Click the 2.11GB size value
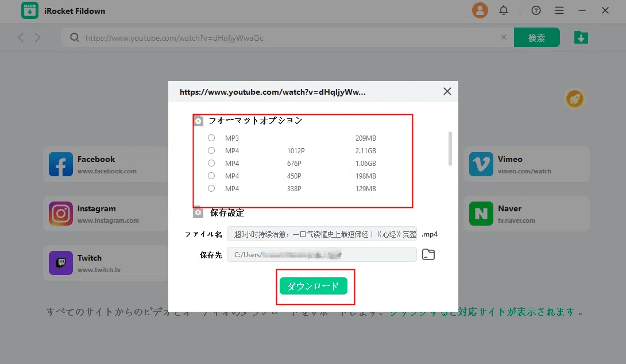The image size is (626, 364). tap(366, 151)
